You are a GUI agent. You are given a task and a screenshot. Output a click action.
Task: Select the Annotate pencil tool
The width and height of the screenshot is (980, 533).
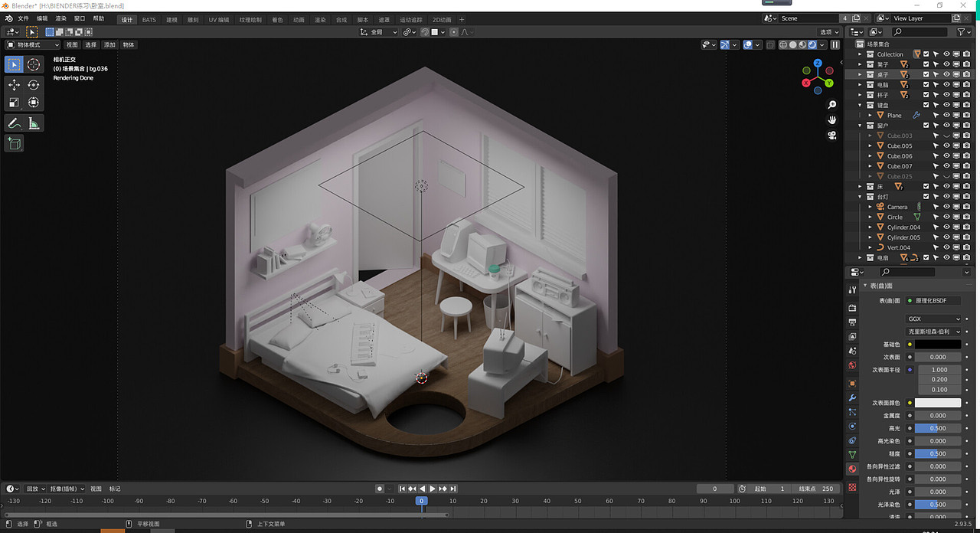click(14, 123)
